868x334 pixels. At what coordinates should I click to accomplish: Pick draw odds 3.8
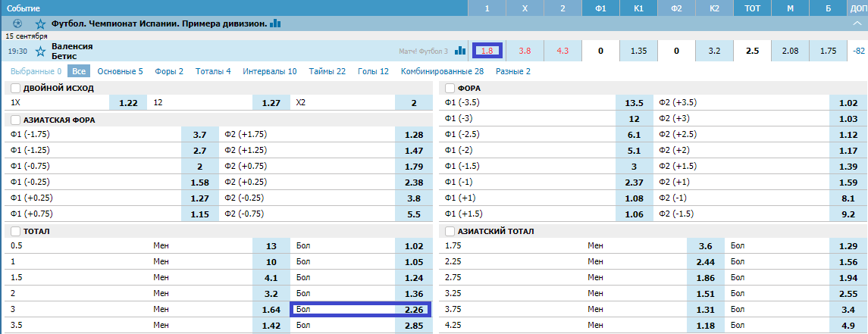point(525,51)
